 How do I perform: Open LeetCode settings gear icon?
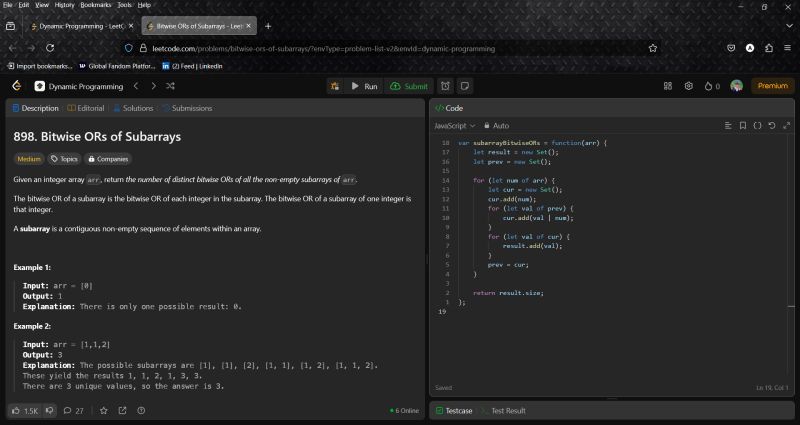(689, 86)
